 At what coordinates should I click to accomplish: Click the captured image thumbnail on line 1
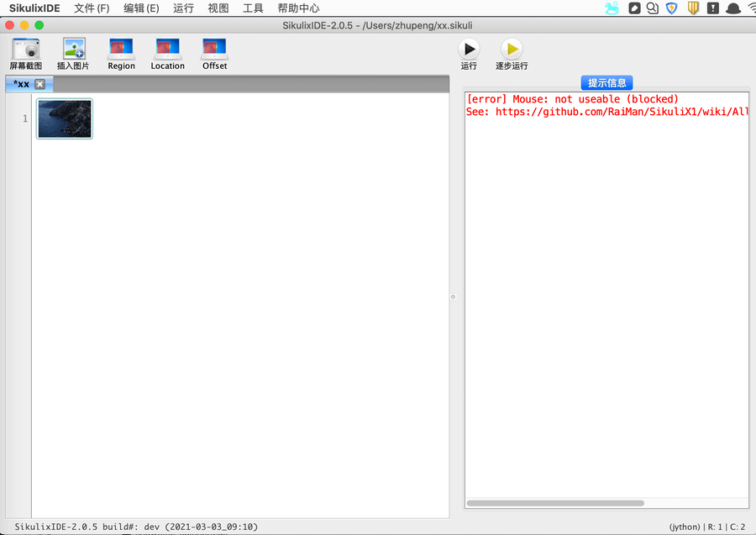click(65, 118)
